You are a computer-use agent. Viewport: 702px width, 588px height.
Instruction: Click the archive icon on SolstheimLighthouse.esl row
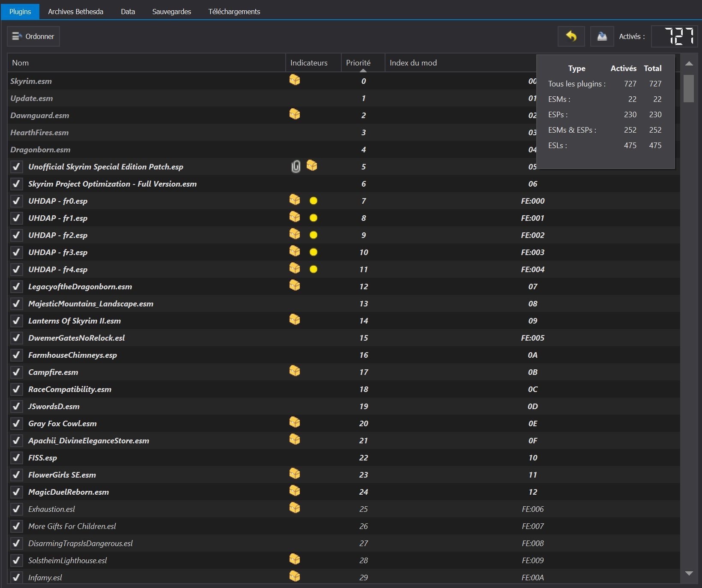click(x=295, y=559)
